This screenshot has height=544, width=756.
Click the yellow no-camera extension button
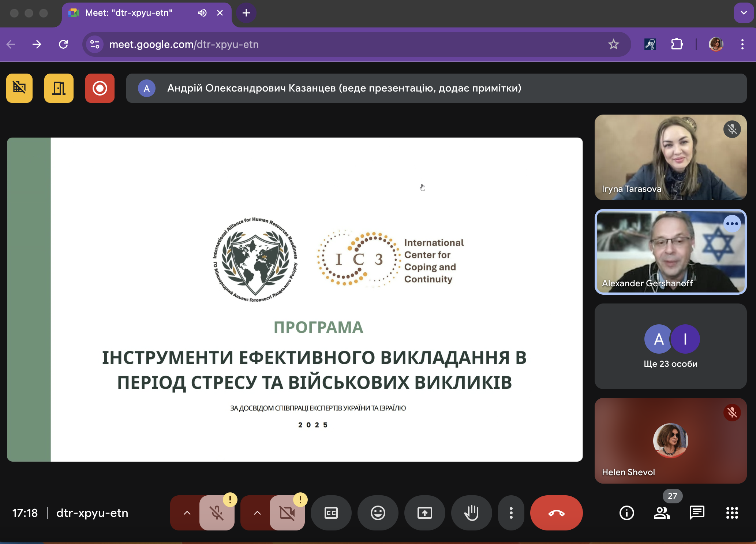click(x=19, y=88)
